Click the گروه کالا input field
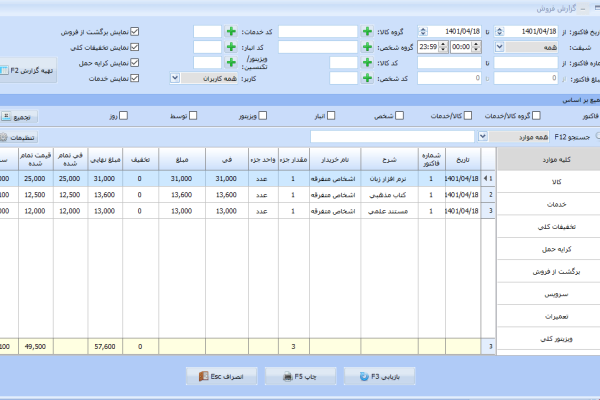Screen dimensions: 600x400 tap(318, 31)
